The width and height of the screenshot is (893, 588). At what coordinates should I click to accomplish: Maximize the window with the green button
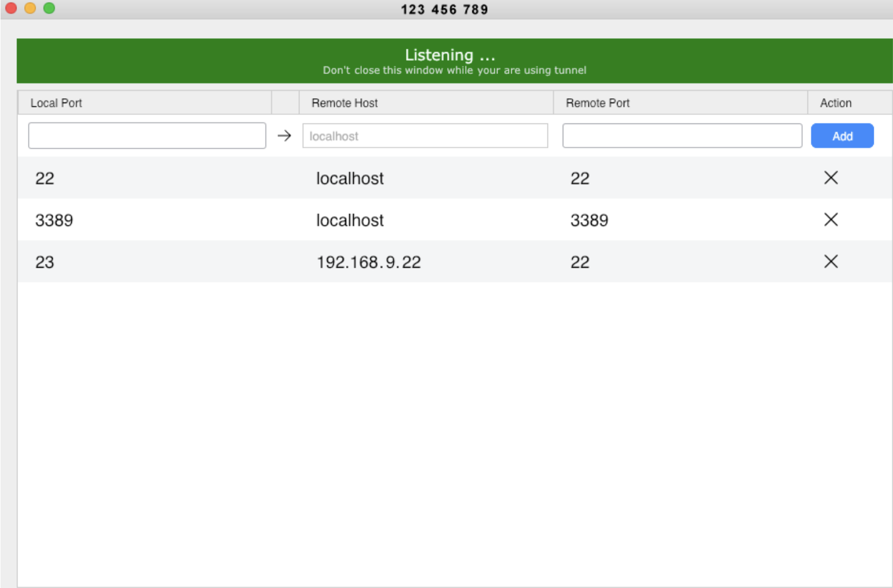tap(49, 8)
